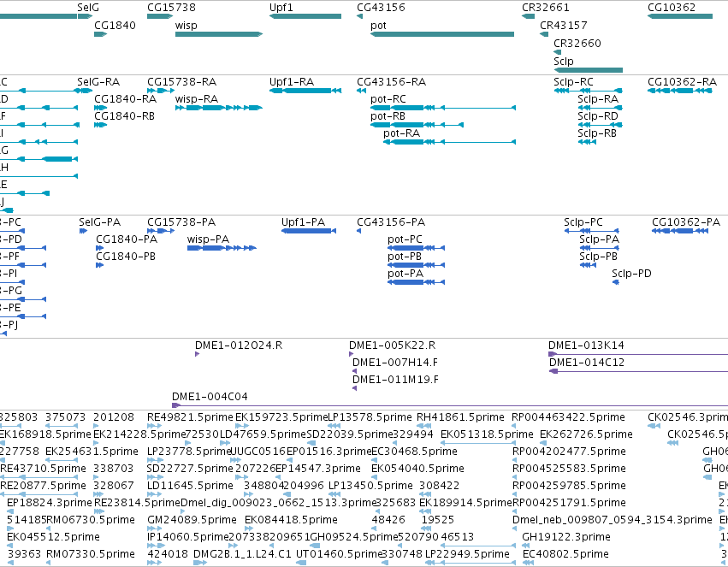The height and width of the screenshot is (567, 728).
Task: Select the LP13578.5prime EST label
Action: [x=370, y=417]
